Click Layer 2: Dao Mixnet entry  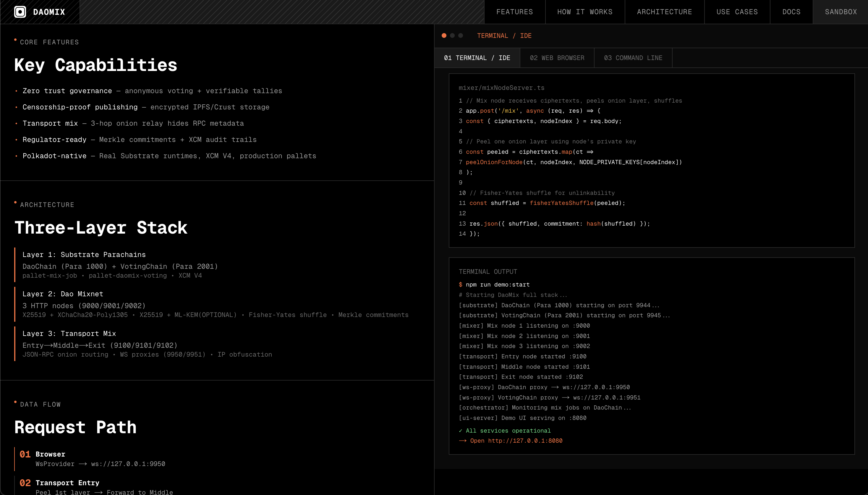(63, 294)
